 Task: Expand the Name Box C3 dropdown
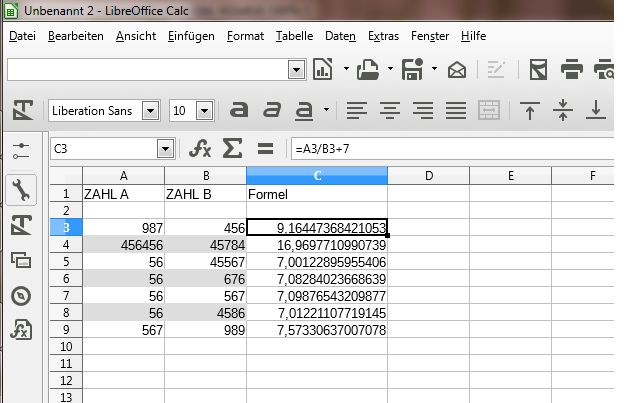[166, 148]
